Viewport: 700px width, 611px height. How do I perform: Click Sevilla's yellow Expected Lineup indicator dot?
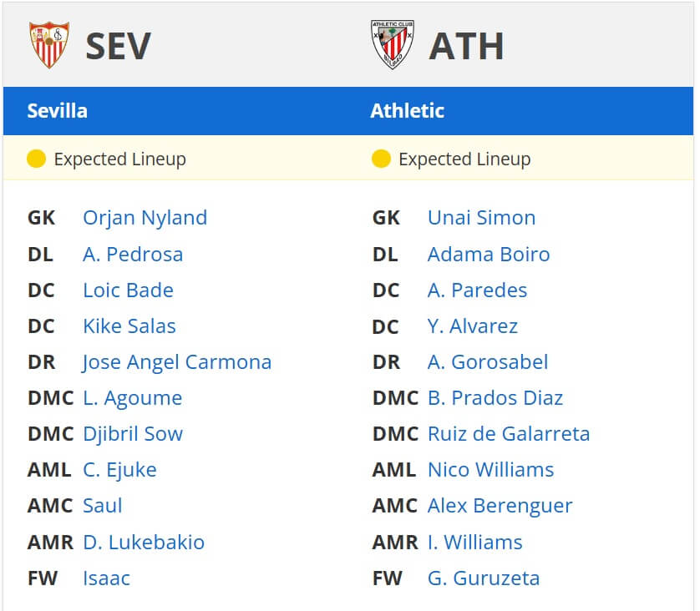(36, 159)
